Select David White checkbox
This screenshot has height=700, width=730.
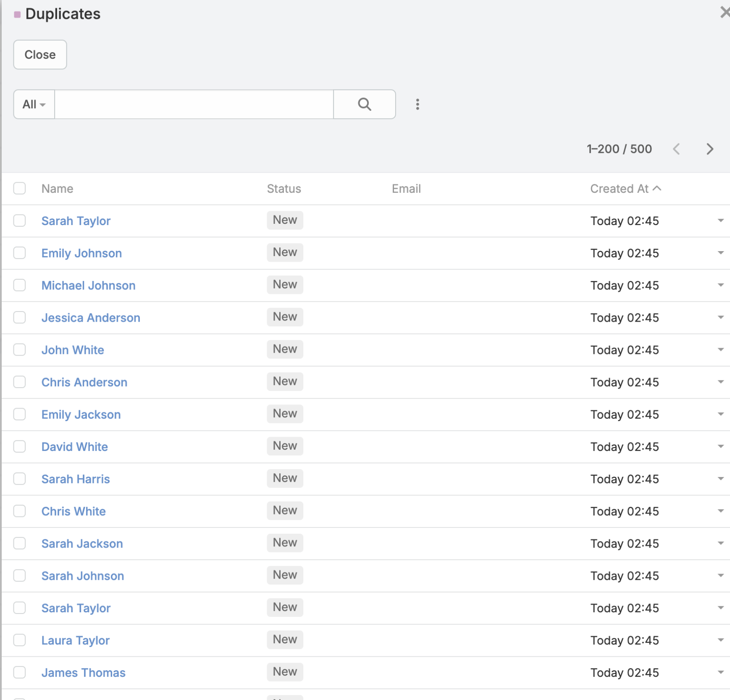click(19, 446)
